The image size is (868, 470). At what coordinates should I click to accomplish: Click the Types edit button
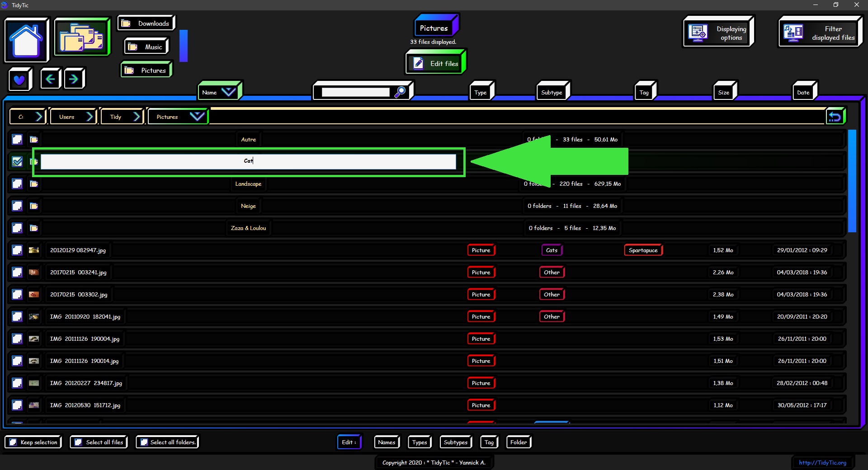tap(420, 442)
